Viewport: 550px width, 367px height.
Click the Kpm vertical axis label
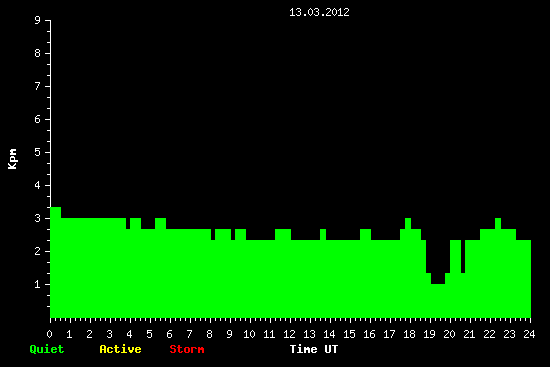pyautogui.click(x=12, y=159)
